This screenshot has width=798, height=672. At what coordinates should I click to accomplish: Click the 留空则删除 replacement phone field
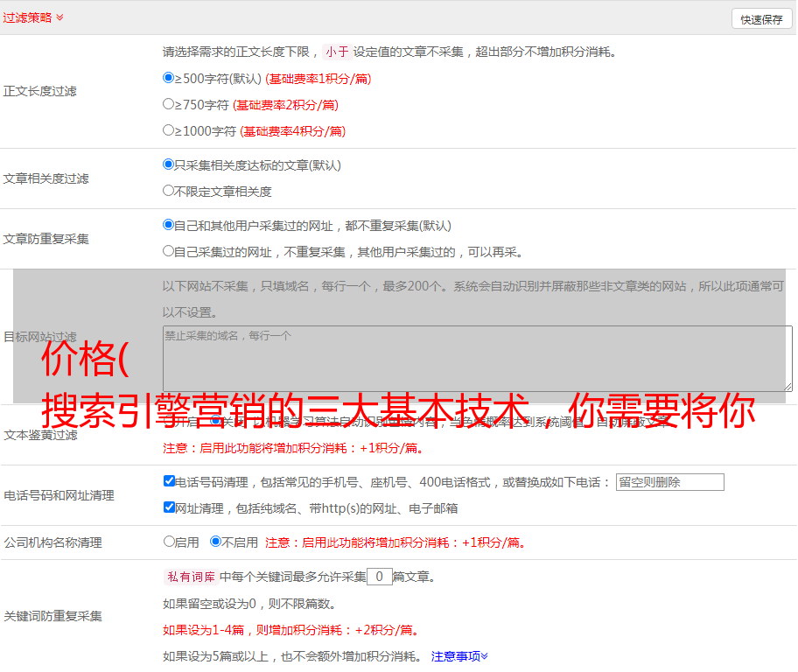tap(669, 482)
